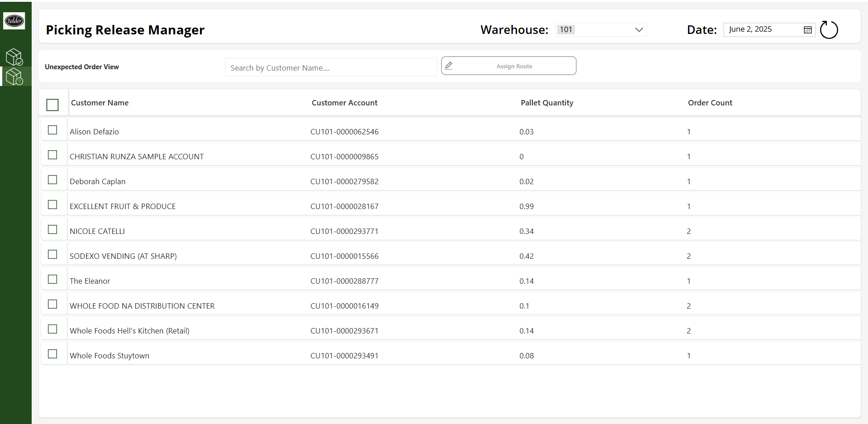This screenshot has height=424, width=868.
Task: Click pallet quantity 0.34 for Nicole Catelli
Action: tap(526, 231)
